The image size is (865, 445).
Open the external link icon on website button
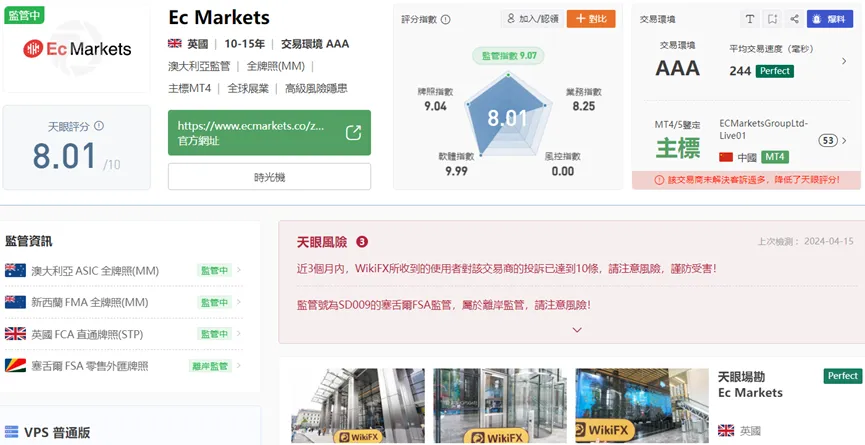tap(353, 133)
